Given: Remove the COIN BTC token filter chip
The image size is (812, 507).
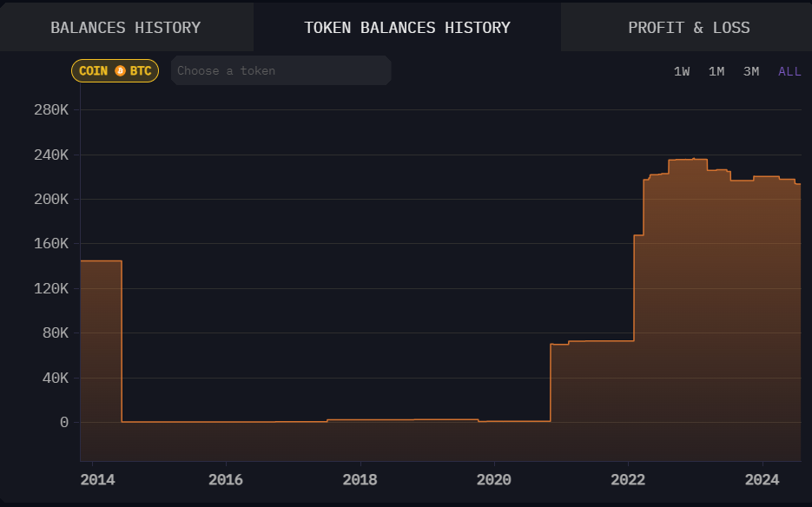Looking at the screenshot, I should pyautogui.click(x=115, y=71).
